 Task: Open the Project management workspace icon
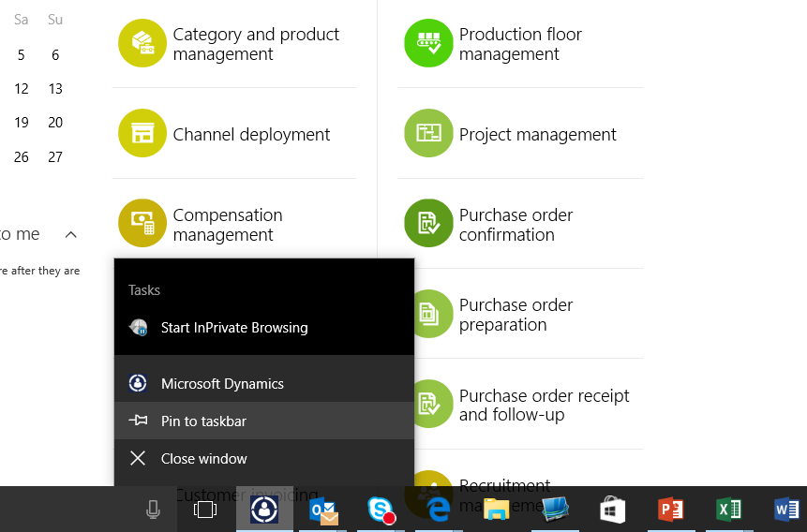click(428, 134)
